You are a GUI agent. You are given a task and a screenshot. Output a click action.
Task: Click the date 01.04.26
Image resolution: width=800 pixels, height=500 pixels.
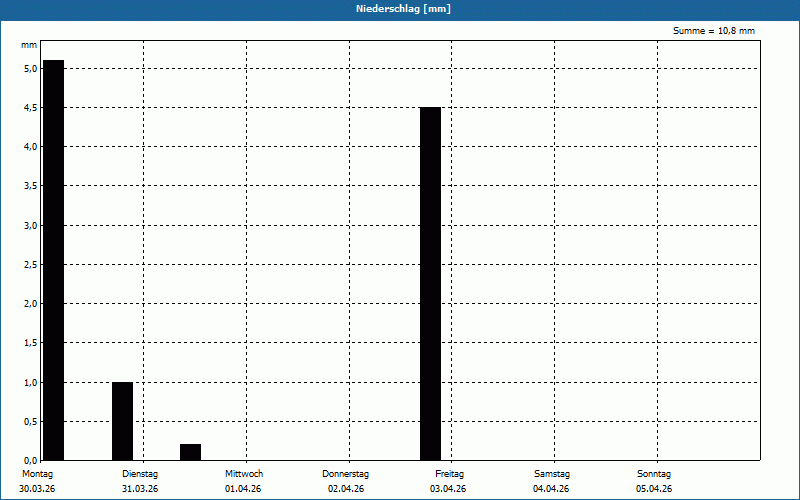[x=243, y=489]
